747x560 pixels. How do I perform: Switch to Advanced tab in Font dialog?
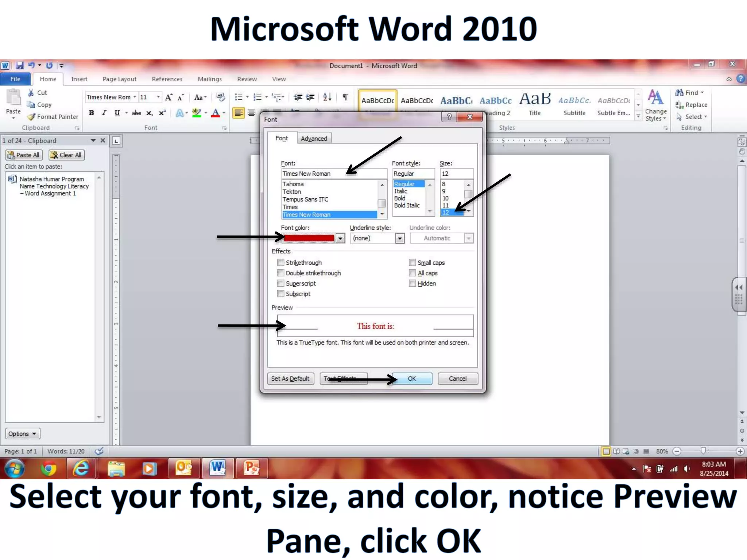coord(314,139)
